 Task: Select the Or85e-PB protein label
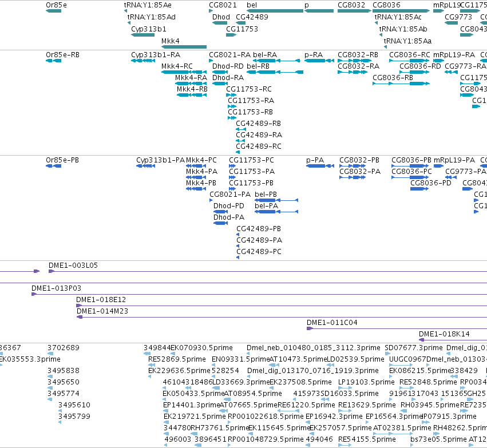click(x=62, y=160)
